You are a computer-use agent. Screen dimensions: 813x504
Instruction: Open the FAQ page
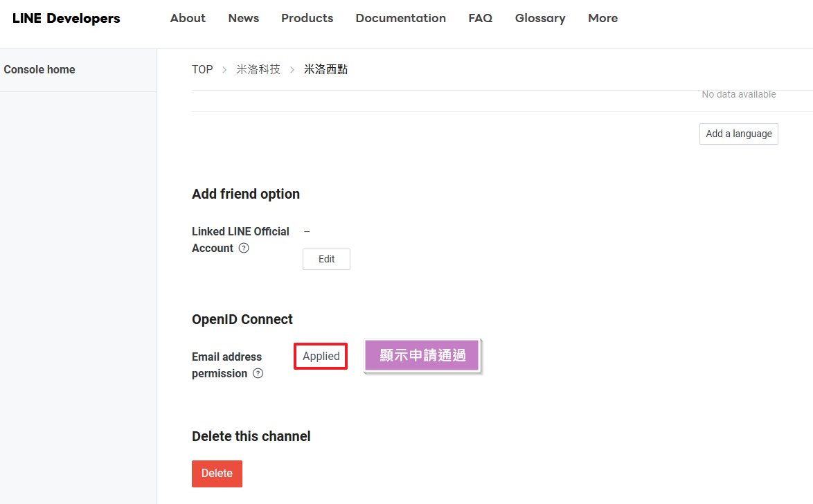point(480,18)
